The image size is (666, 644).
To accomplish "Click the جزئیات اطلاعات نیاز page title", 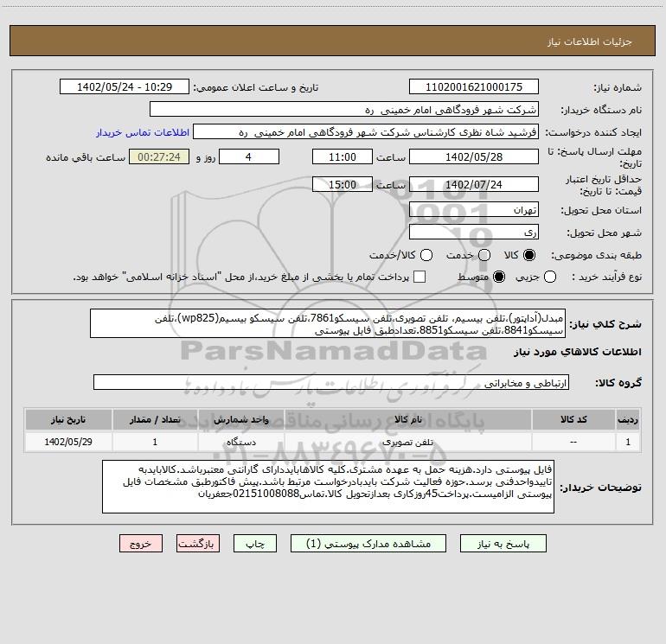I will tap(590, 41).
